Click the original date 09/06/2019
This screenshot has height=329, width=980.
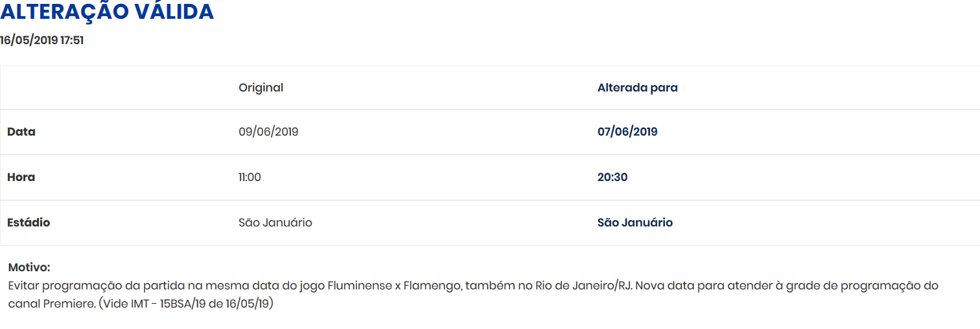coord(268,132)
